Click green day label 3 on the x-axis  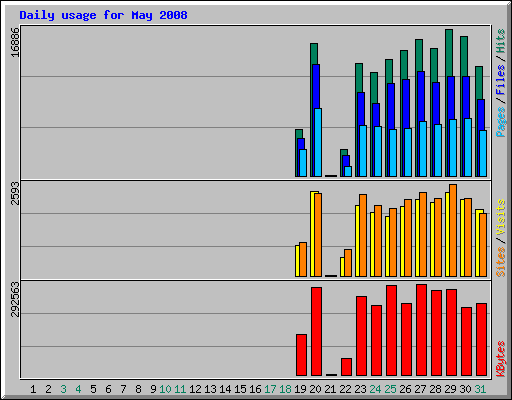coord(63,389)
